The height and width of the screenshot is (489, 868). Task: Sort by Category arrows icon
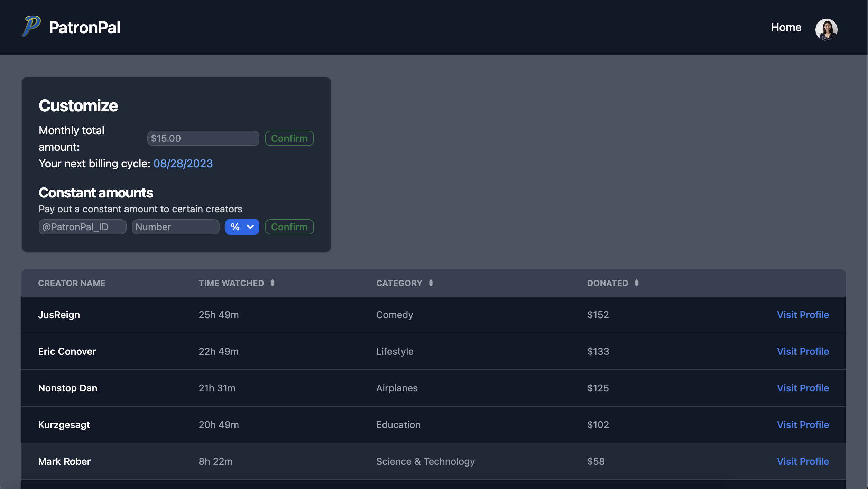click(x=431, y=283)
